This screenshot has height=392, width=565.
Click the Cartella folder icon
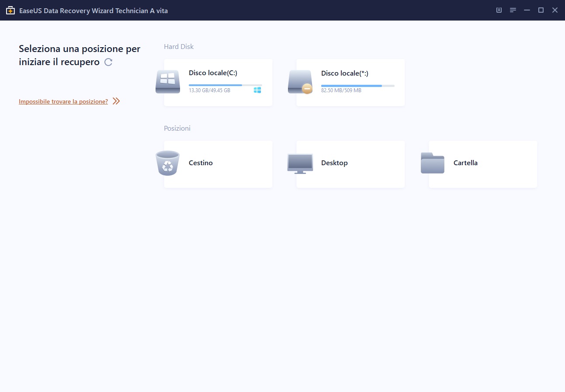point(433,163)
